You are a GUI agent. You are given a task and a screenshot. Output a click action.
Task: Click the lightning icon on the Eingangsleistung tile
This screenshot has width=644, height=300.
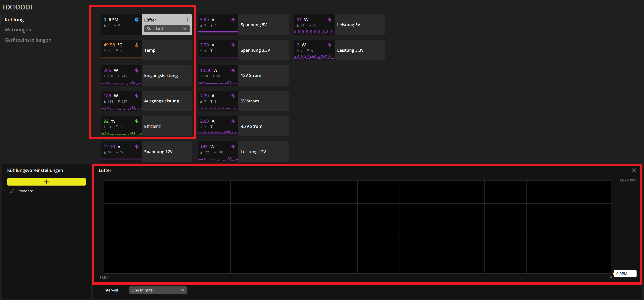click(137, 70)
